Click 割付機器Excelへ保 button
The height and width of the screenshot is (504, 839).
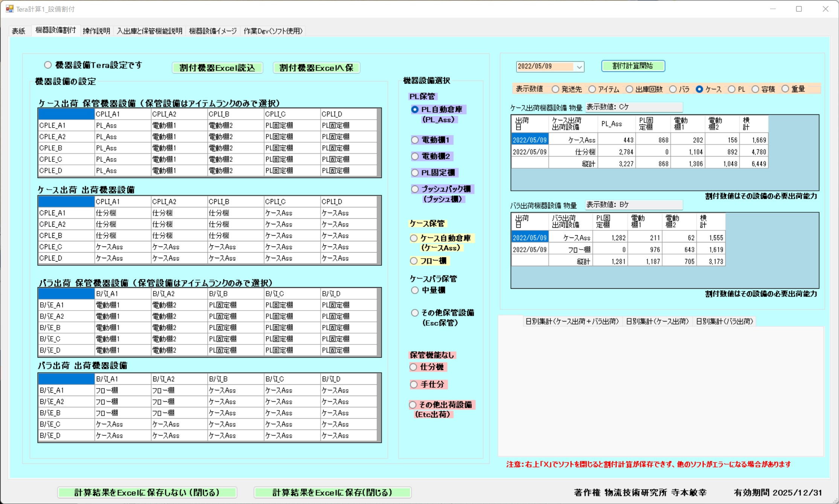[x=316, y=68]
